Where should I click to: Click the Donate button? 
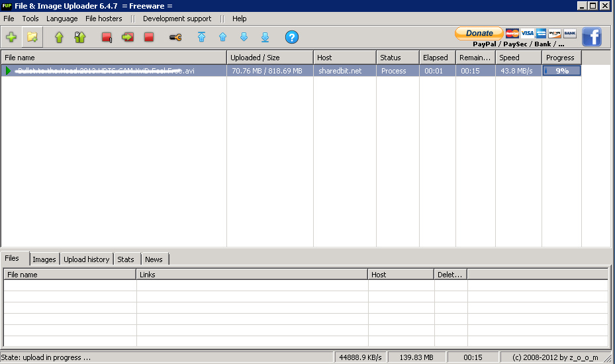point(479,33)
